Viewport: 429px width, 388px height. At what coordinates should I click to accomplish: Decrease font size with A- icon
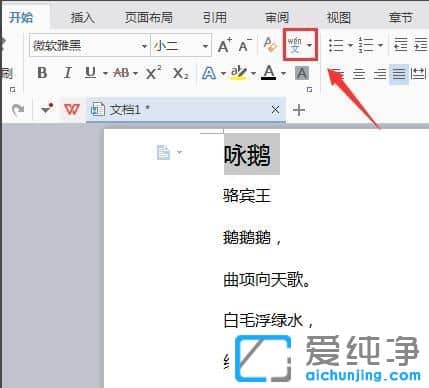point(245,45)
